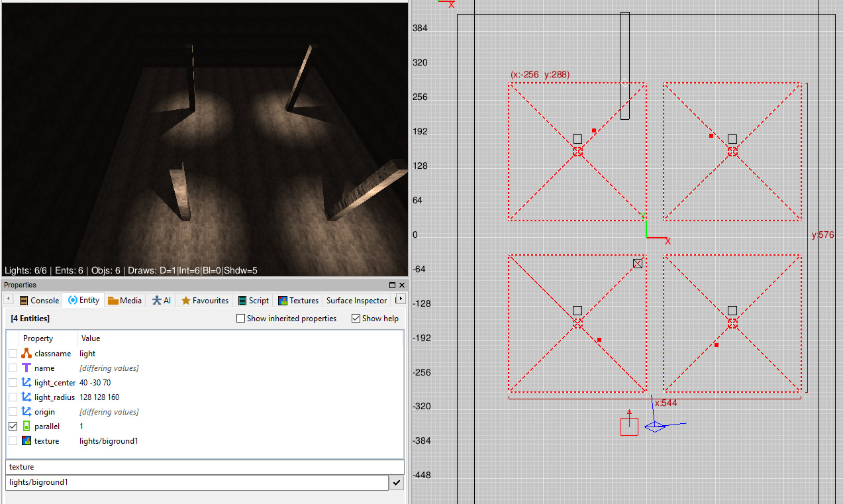Click the name property T icon

26,368
